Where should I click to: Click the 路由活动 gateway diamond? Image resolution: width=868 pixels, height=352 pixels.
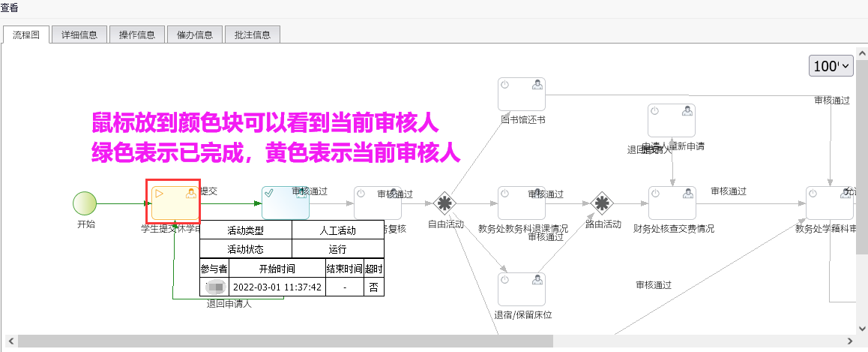[603, 203]
